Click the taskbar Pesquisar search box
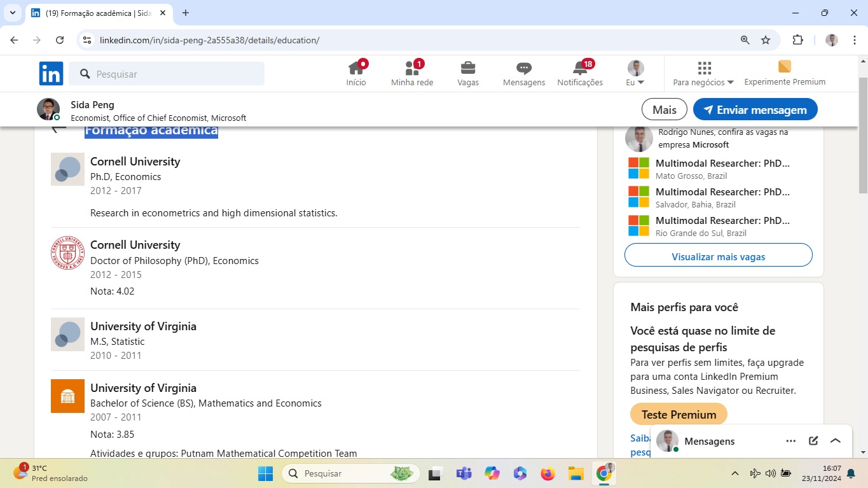868x488 pixels. coord(351,473)
